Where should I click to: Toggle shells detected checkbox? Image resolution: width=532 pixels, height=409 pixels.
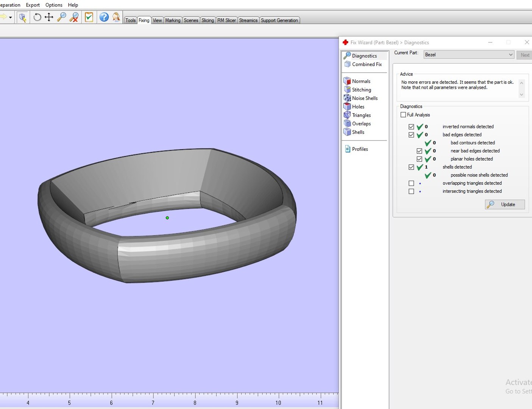pos(411,167)
